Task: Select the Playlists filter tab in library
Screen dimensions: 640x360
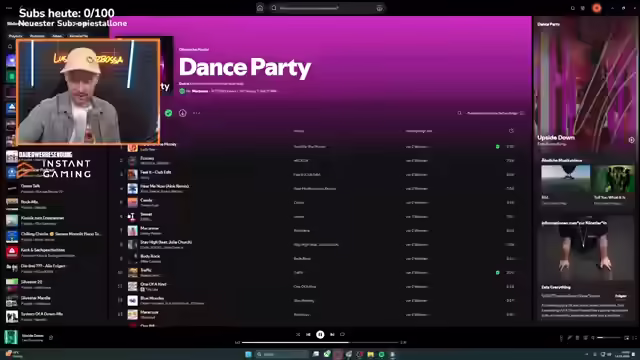Action: 16,36
